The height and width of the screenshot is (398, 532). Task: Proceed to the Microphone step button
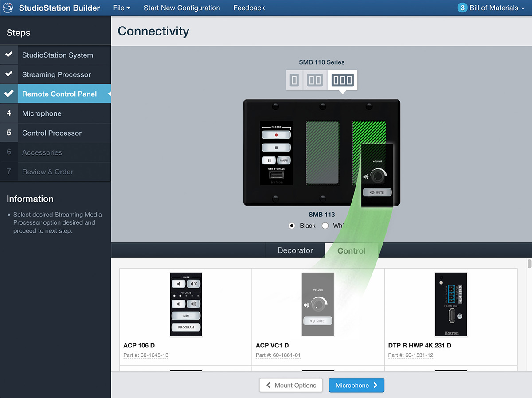pos(356,386)
